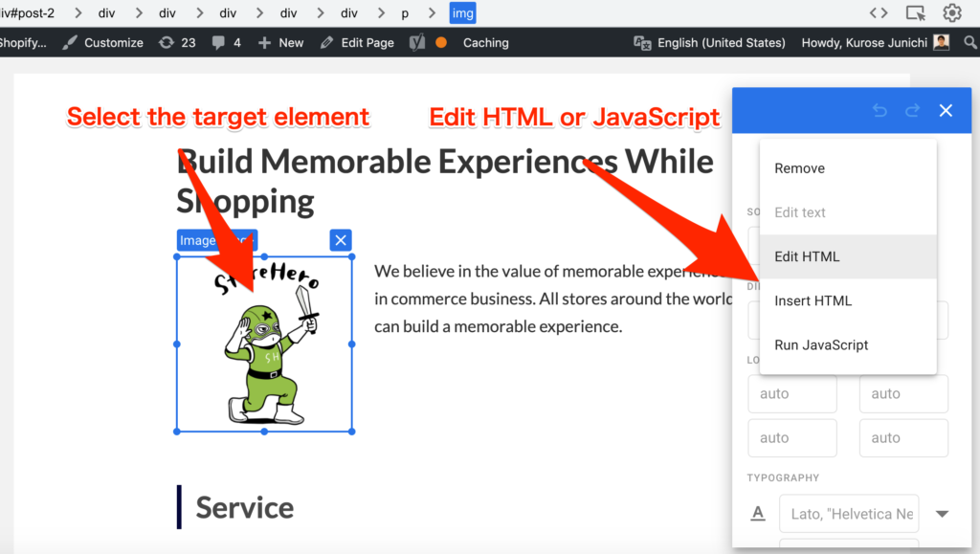Screen dimensions: 980x554
Task: Choose Edit HTML from the menu
Action: 848,256
